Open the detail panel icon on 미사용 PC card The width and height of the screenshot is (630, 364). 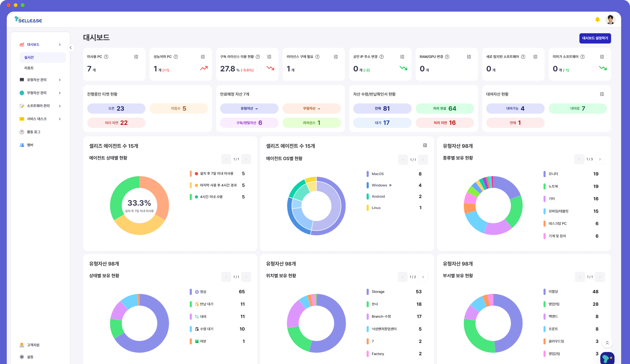coord(136,57)
